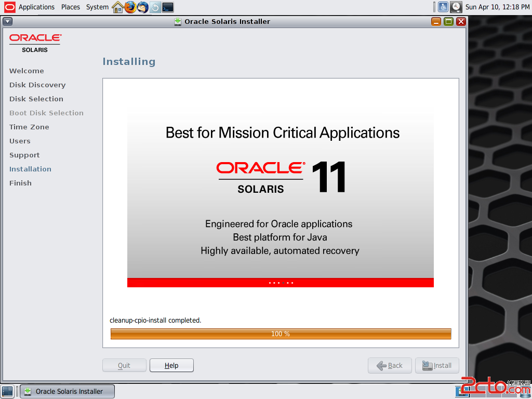Screen dimensions: 532x399
Task: Open the Home folder launcher icon
Action: [117, 7]
